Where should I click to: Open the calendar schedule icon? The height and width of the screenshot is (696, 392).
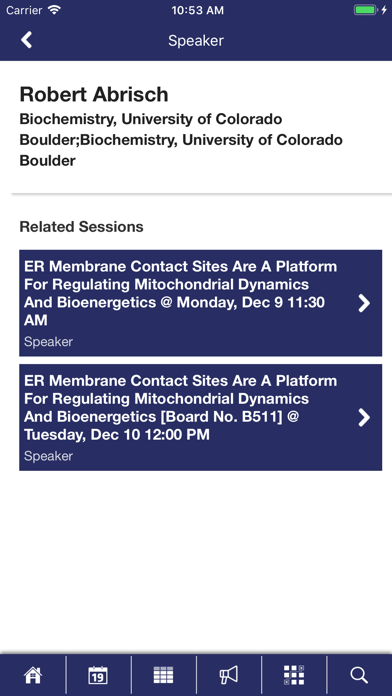pos(98,675)
